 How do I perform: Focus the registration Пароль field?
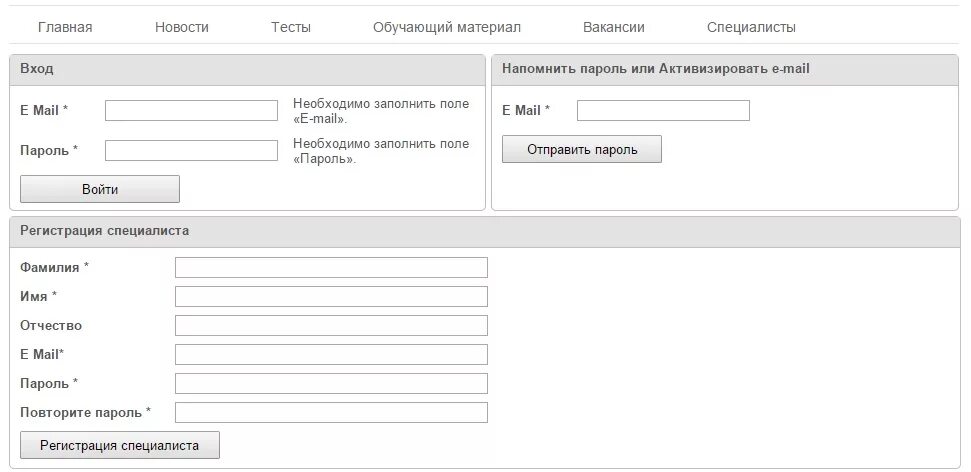(331, 383)
